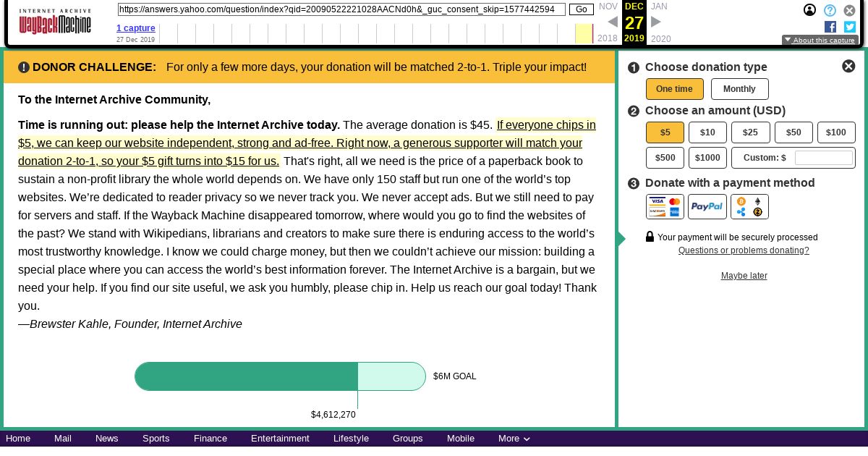Open Finance in the Yahoo navigation bar
Image resolution: width=868 pixels, height=456 pixels.
[x=210, y=439]
